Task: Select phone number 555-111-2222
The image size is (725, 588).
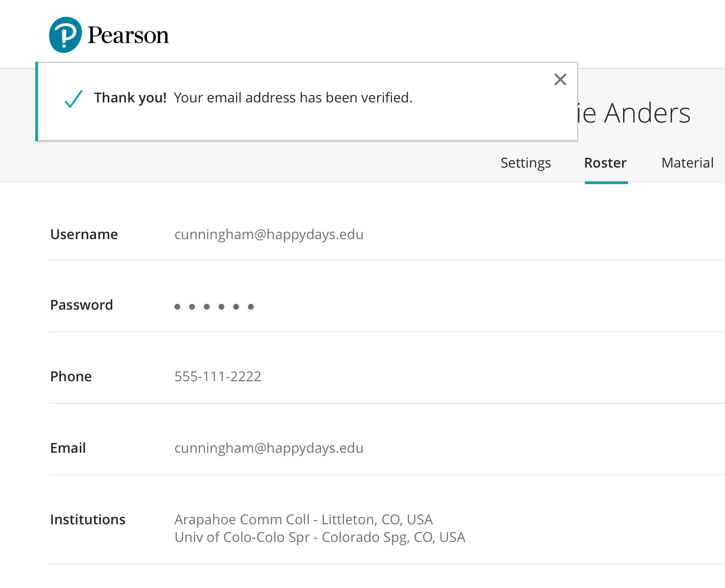Action: tap(217, 376)
